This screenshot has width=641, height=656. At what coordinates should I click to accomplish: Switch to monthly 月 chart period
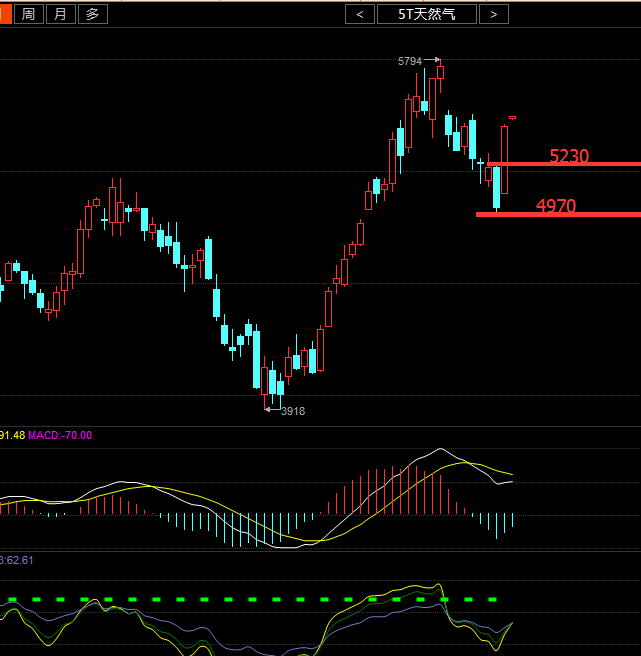click(61, 14)
